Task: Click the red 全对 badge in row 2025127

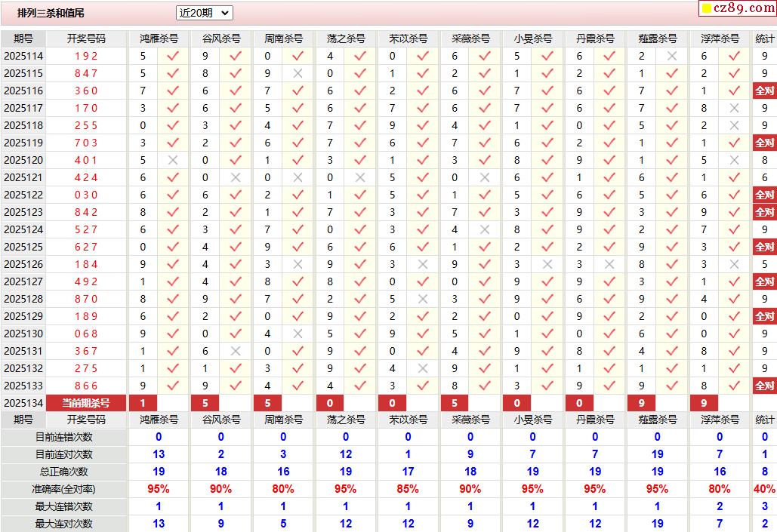Action: coord(765,281)
